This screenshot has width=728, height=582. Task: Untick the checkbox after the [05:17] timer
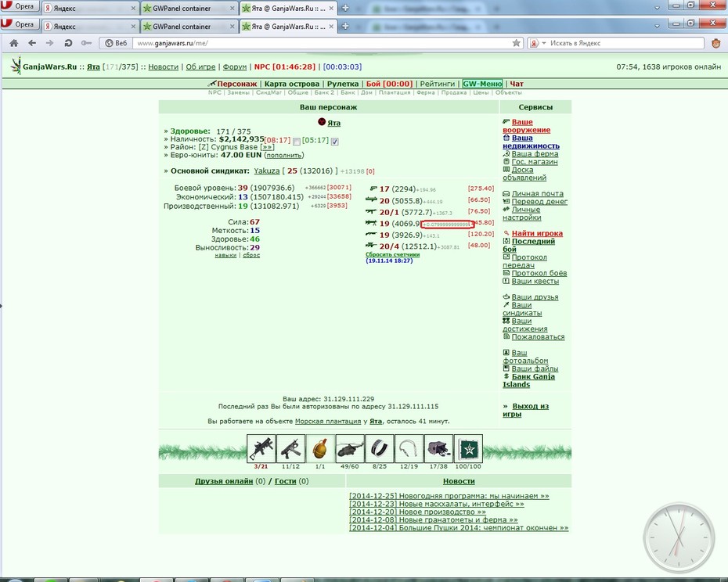335,142
